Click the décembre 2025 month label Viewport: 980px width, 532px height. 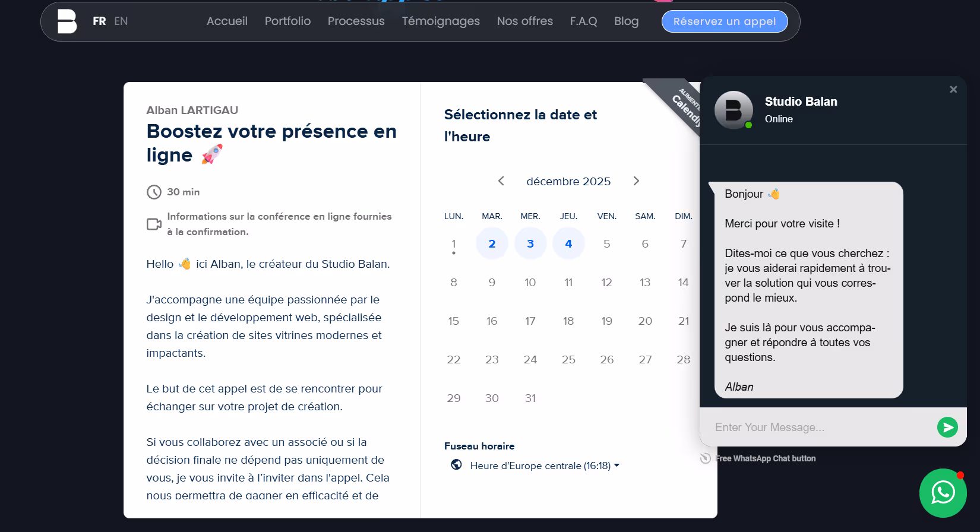pyautogui.click(x=568, y=181)
